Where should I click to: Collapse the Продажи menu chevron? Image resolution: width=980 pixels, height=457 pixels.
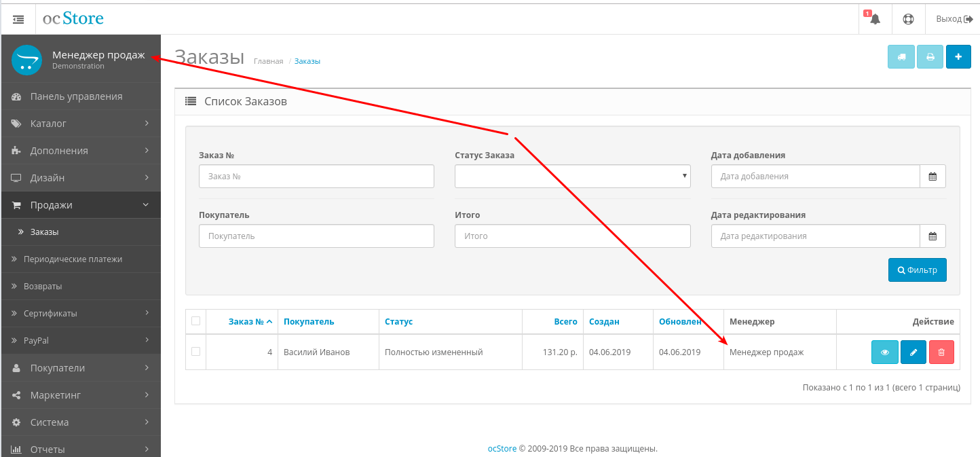146,204
